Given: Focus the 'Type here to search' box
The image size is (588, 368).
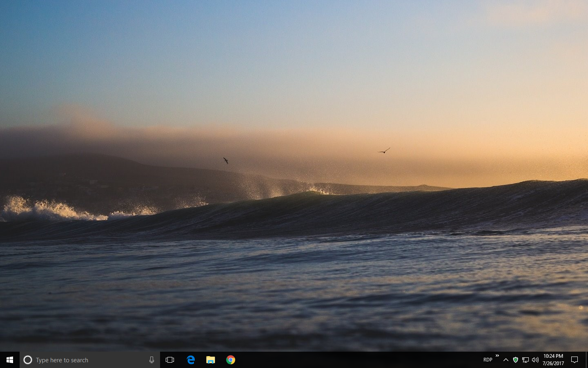Looking at the screenshot, I should [90, 360].
